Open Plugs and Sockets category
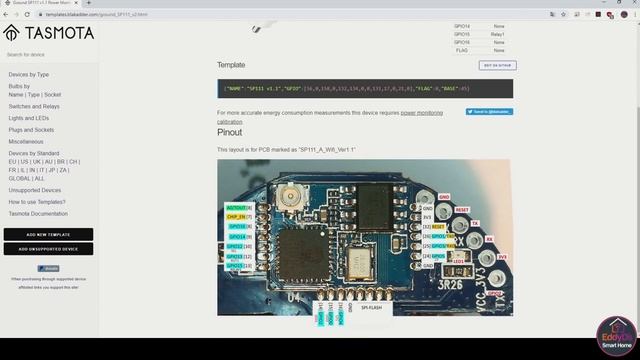Viewport: 640px width, 360px height. click(31, 130)
